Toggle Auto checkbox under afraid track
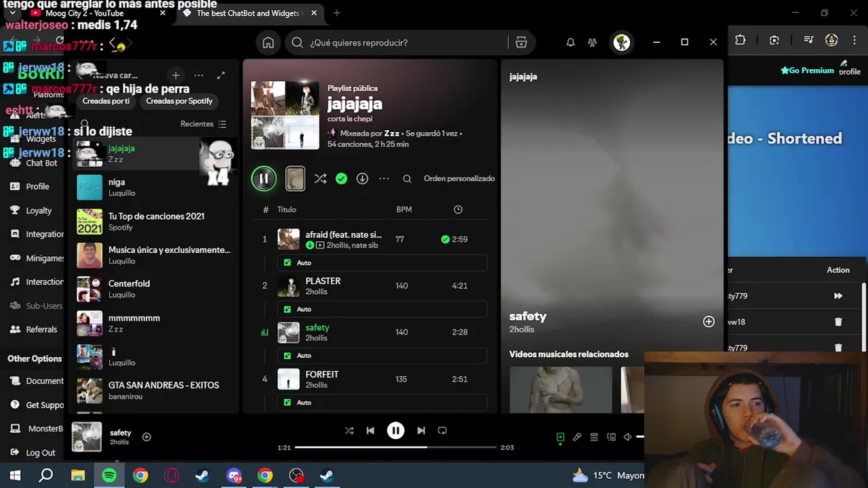Screen dimensions: 868x488 coord(288,263)
